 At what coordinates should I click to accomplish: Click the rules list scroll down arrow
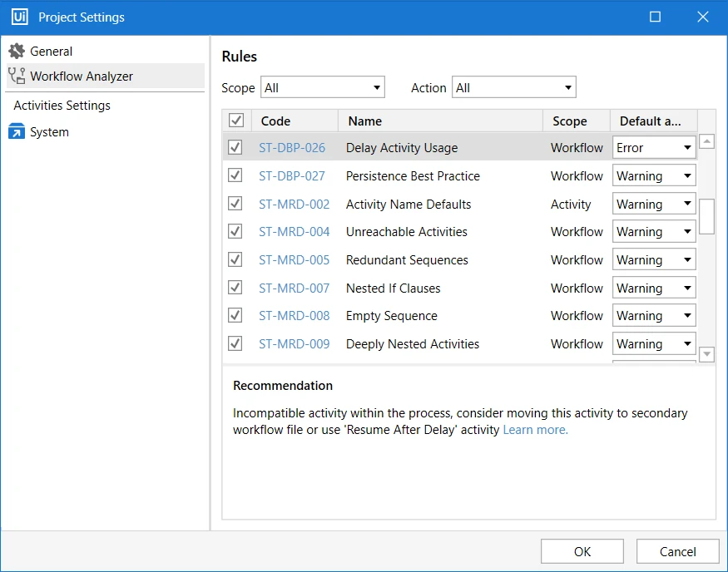coord(706,354)
